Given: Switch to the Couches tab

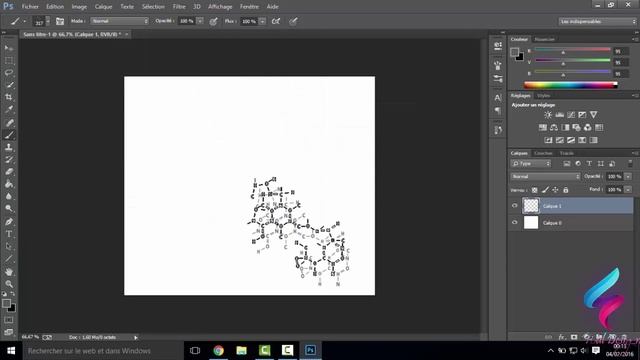Looking at the screenshot, I should [543, 153].
